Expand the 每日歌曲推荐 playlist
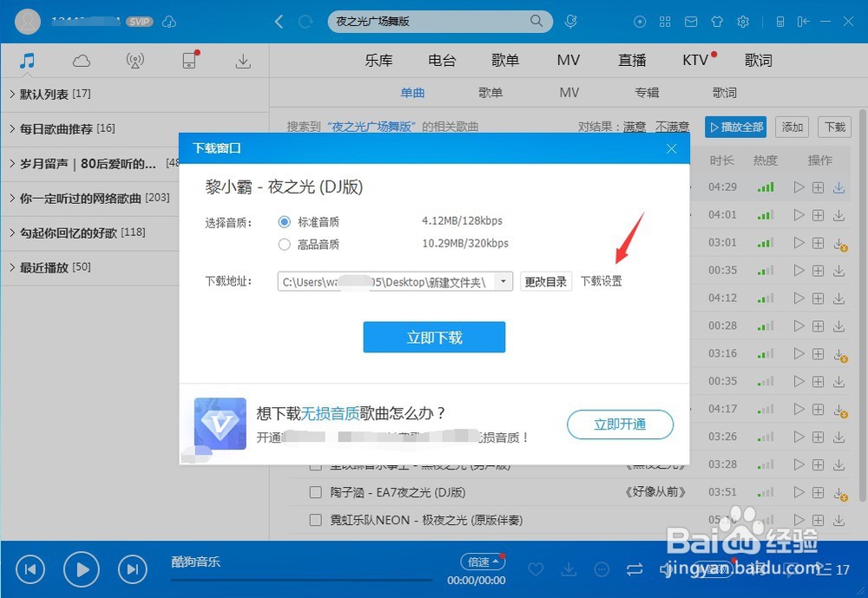This screenshot has width=868, height=598. [x=12, y=128]
